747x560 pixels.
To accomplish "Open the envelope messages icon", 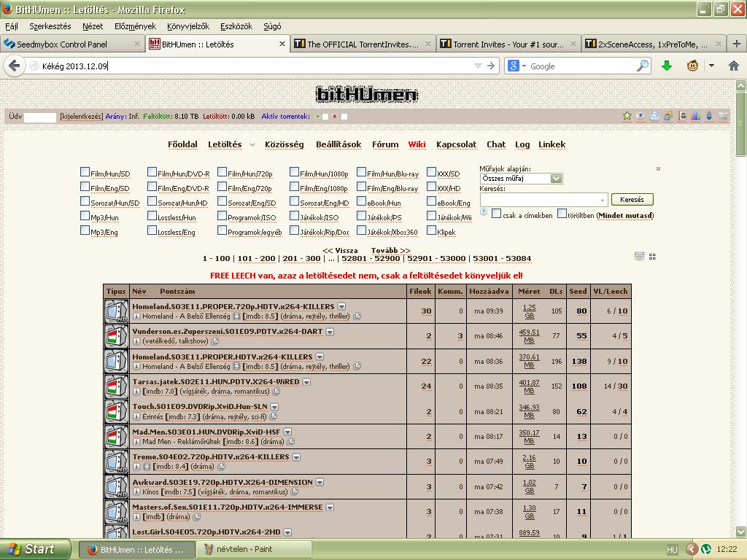I will pyautogui.click(x=654, y=116).
